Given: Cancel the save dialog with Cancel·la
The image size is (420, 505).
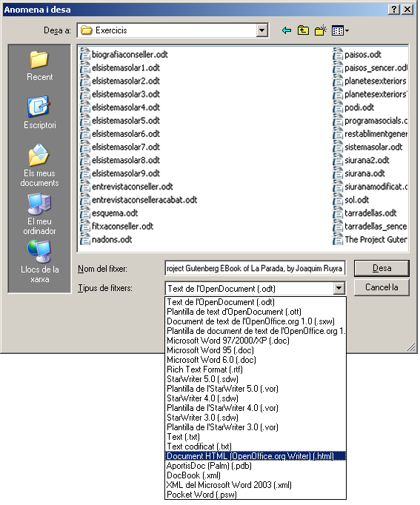Looking at the screenshot, I should point(381,287).
